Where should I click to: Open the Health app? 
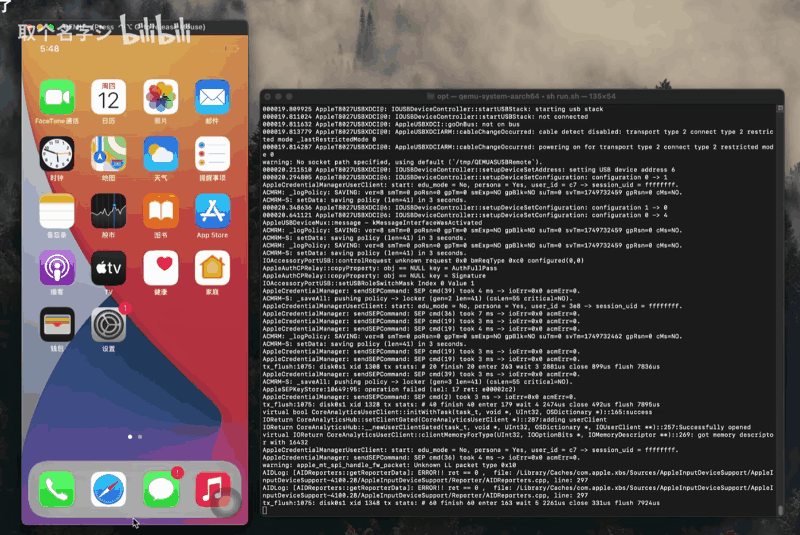[x=160, y=268]
